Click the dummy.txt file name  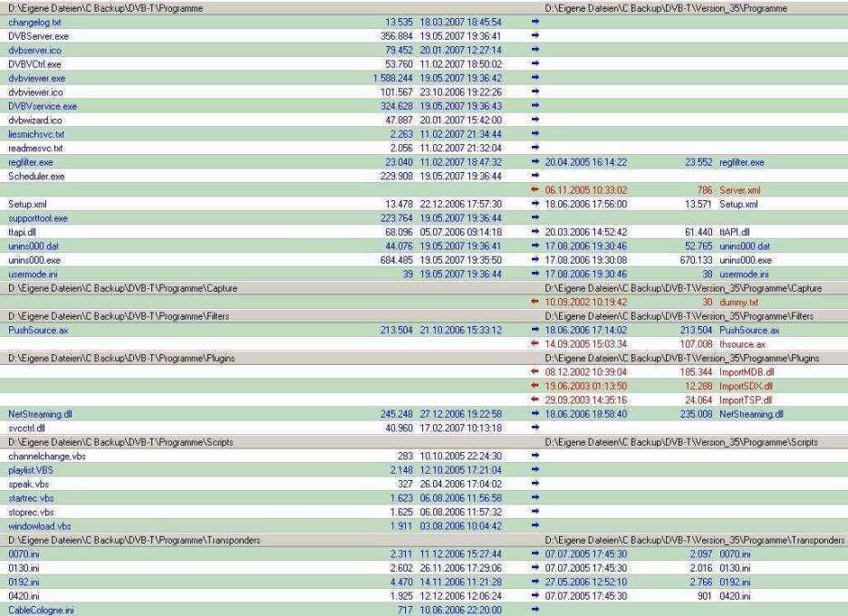(x=738, y=303)
